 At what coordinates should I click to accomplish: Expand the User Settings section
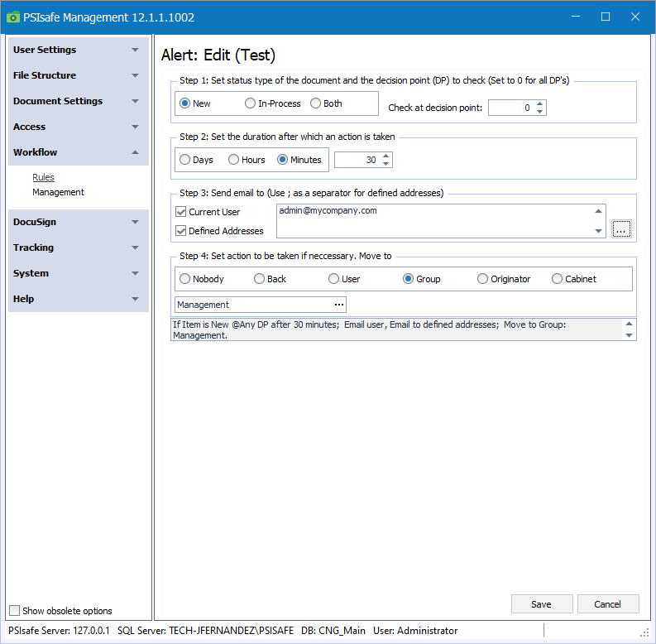pyautogui.click(x=79, y=50)
